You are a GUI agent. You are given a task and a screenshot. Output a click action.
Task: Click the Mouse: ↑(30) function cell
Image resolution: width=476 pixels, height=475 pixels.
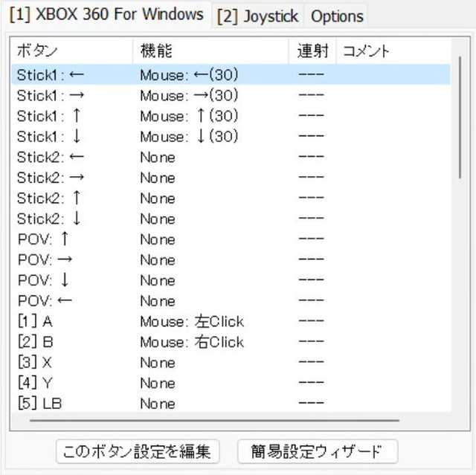[x=189, y=116]
